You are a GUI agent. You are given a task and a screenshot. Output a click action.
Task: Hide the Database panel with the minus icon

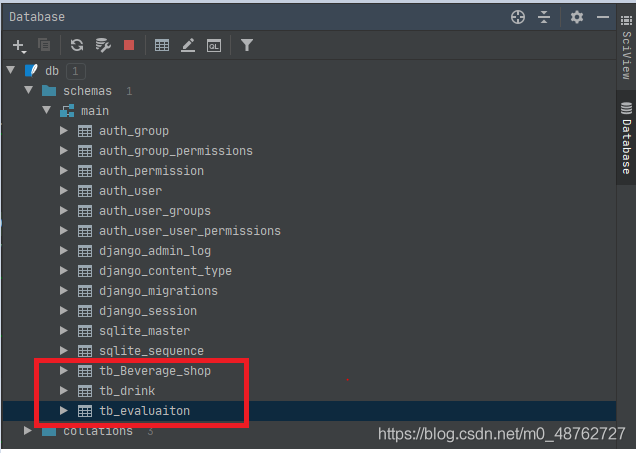[x=603, y=17]
